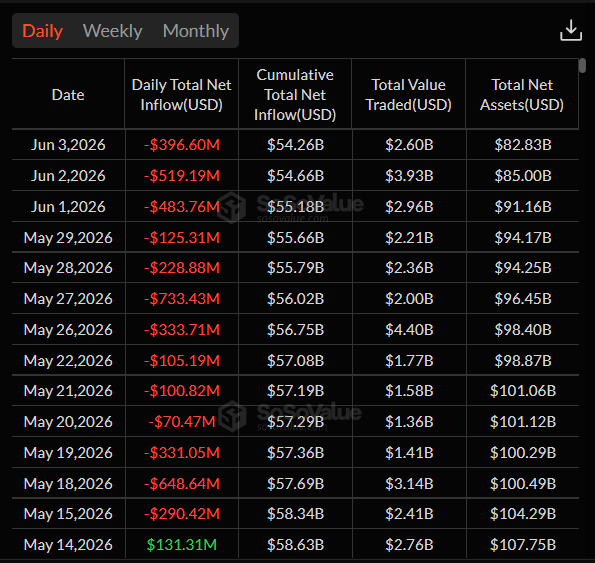This screenshot has height=563, width=595.
Task: Select the May 26,2026 date cell
Action: coord(68,330)
